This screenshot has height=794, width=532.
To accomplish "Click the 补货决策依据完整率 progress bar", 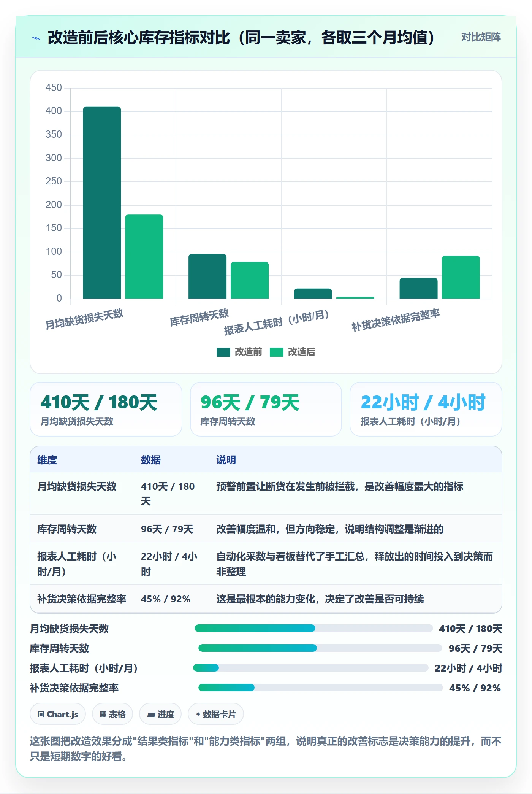I will [320, 688].
